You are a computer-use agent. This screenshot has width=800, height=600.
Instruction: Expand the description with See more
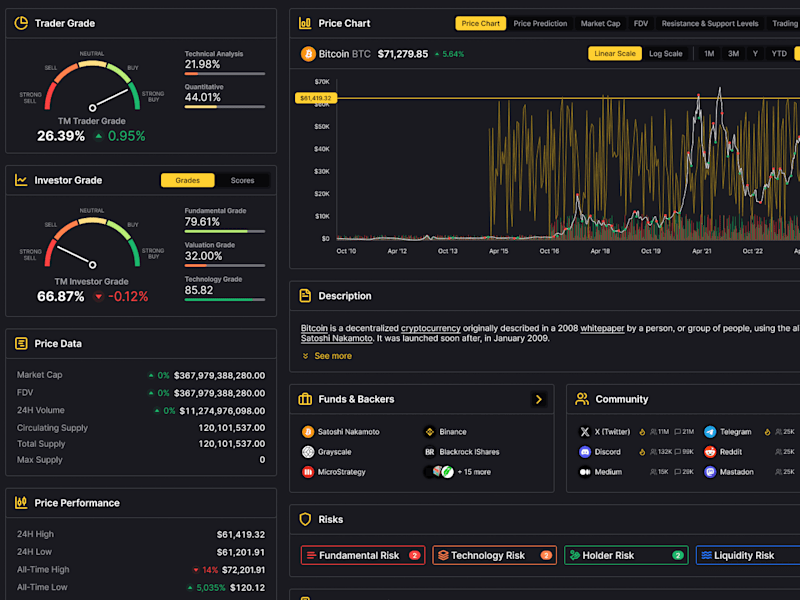pos(327,356)
